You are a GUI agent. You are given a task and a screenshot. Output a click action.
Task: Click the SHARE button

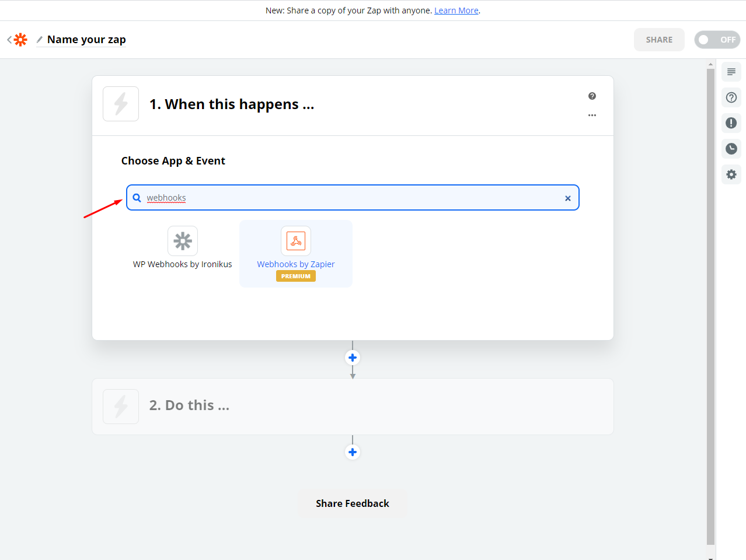pos(659,40)
